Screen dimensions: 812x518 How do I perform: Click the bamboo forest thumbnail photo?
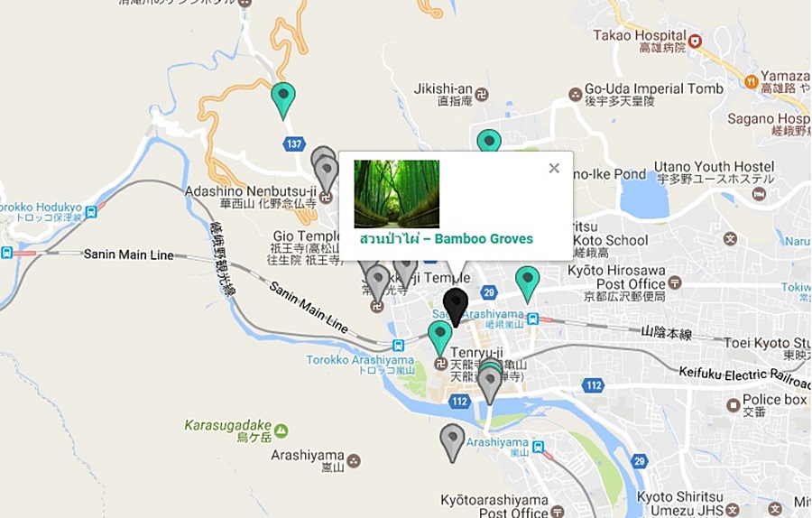(x=397, y=194)
